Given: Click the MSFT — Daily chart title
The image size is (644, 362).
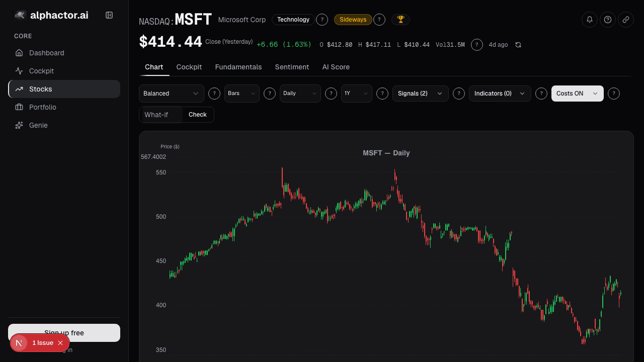Looking at the screenshot, I should (x=386, y=153).
